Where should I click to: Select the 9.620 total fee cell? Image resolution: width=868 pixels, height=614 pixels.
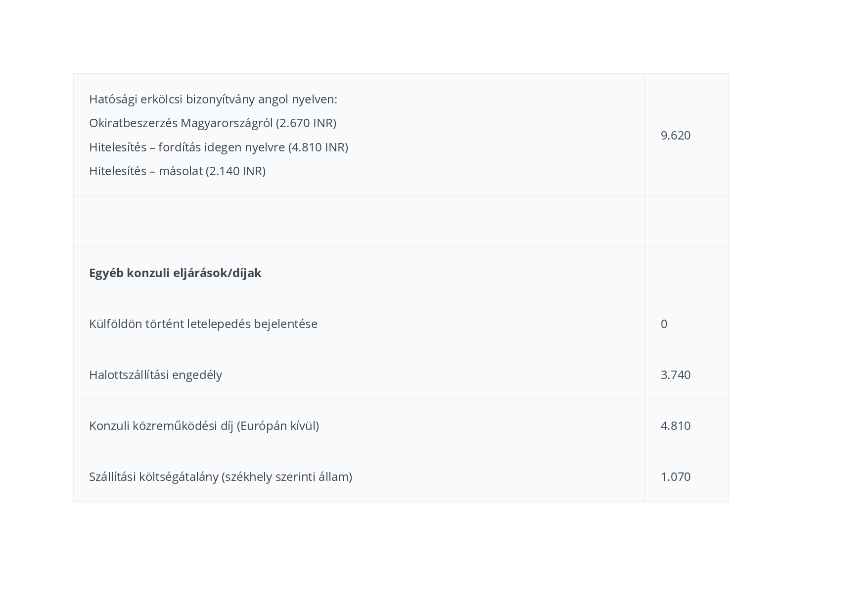click(x=675, y=135)
